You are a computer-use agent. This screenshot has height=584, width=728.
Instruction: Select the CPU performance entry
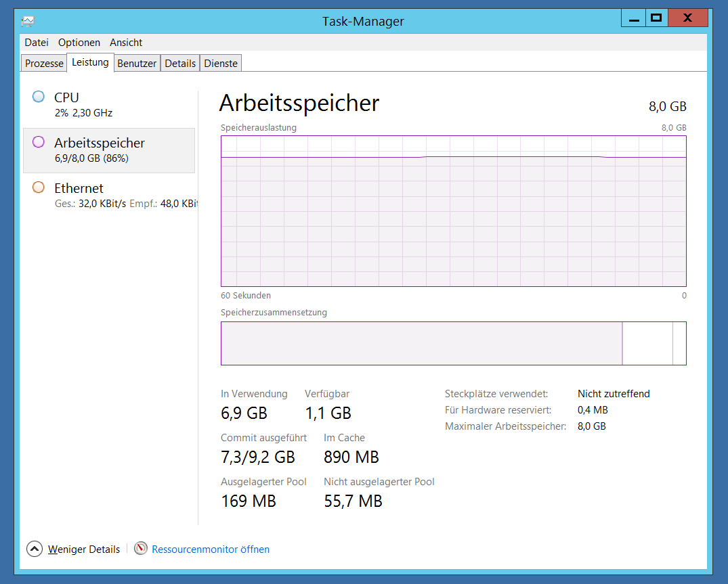[x=109, y=104]
